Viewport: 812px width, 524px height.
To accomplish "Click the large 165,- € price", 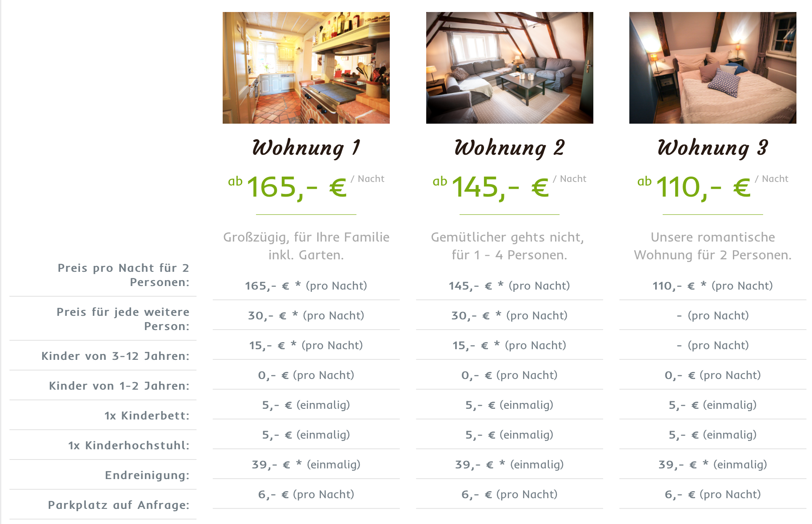I will (296, 187).
